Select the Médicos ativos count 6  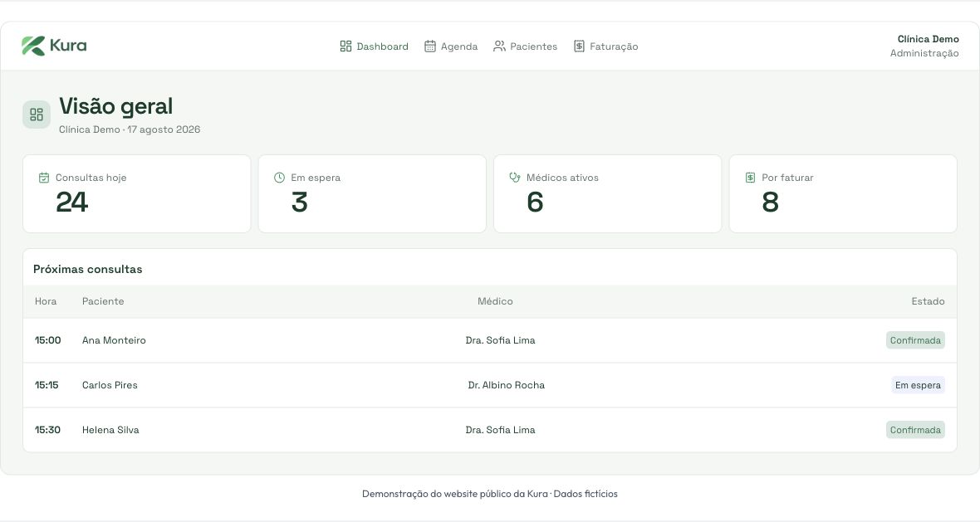point(535,202)
